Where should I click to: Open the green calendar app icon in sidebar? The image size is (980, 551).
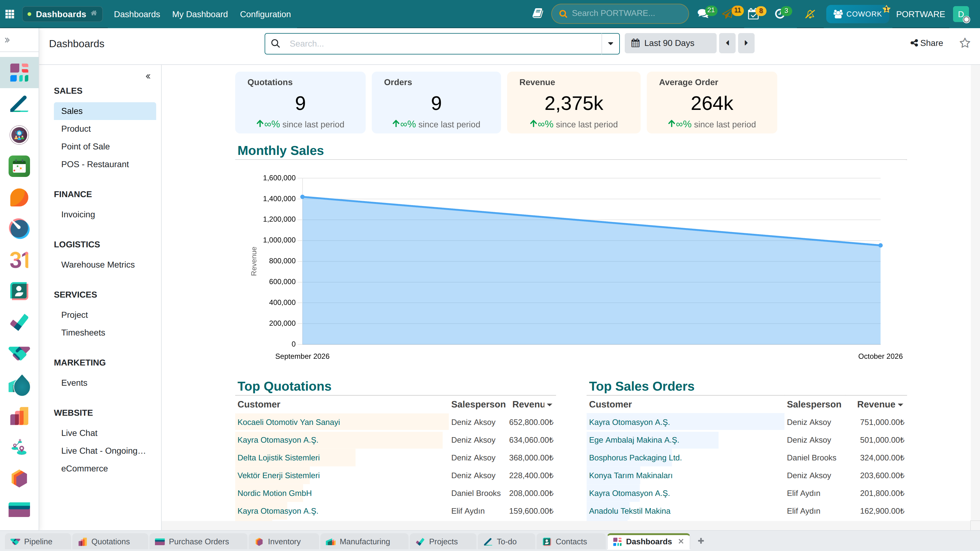pyautogui.click(x=19, y=166)
